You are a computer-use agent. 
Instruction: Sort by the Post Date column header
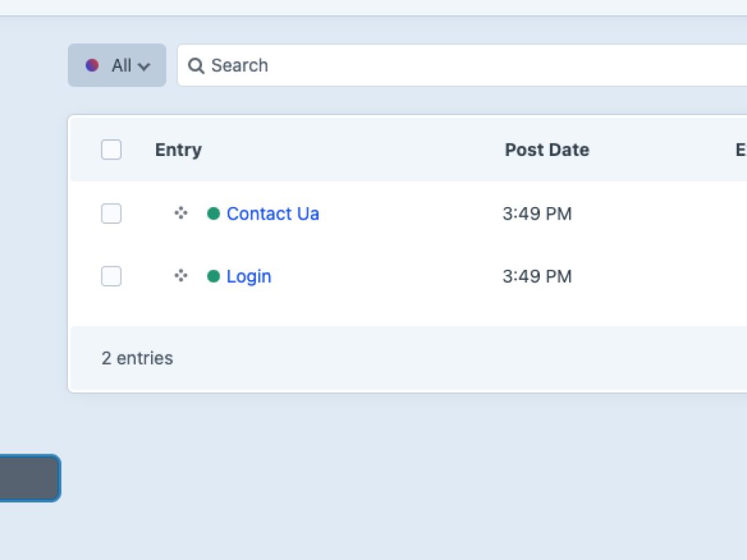point(546,149)
